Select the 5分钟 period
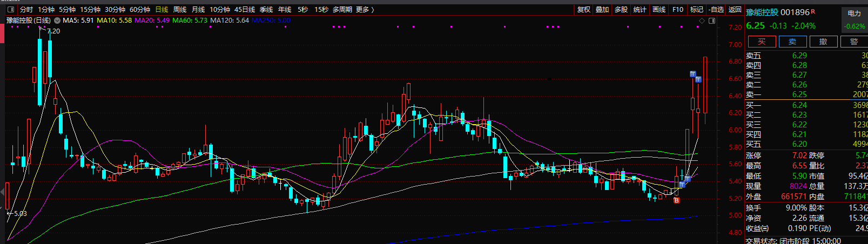 click(67, 10)
